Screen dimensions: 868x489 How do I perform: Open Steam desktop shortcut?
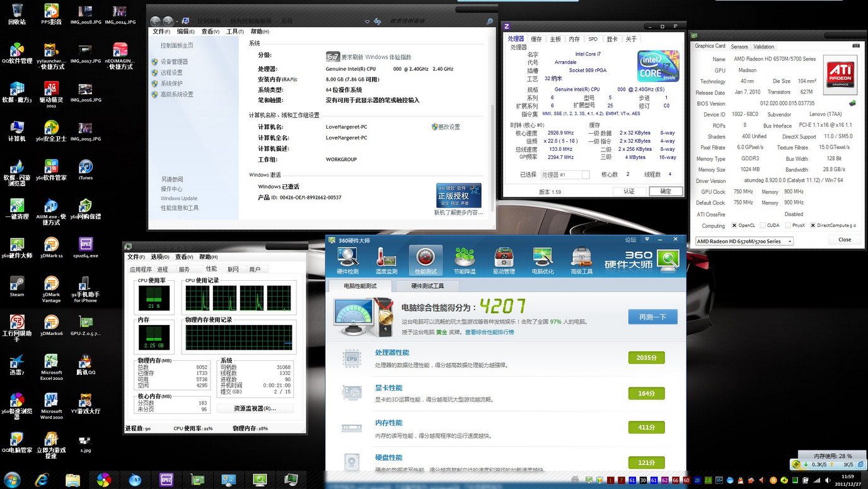coord(17,287)
